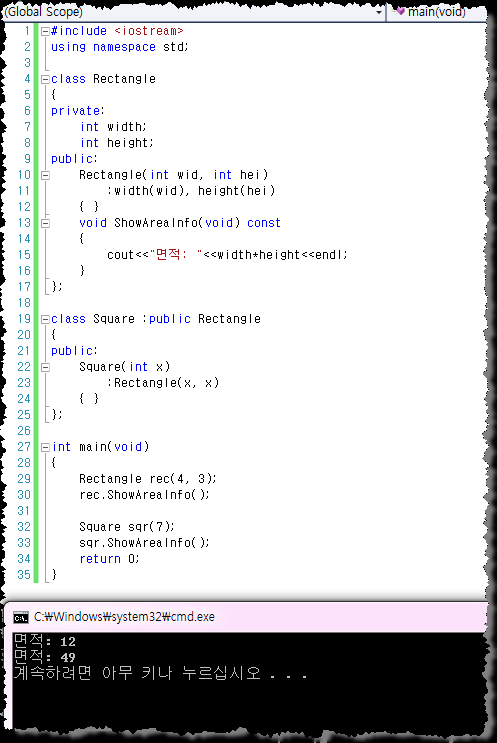
Task: Click the "면적: " string literal
Action: (176, 255)
